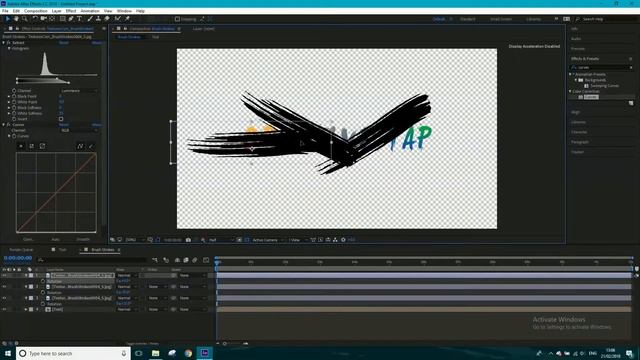Hide layer 1 using its eye icon
The image size is (640, 360).
(4, 276)
